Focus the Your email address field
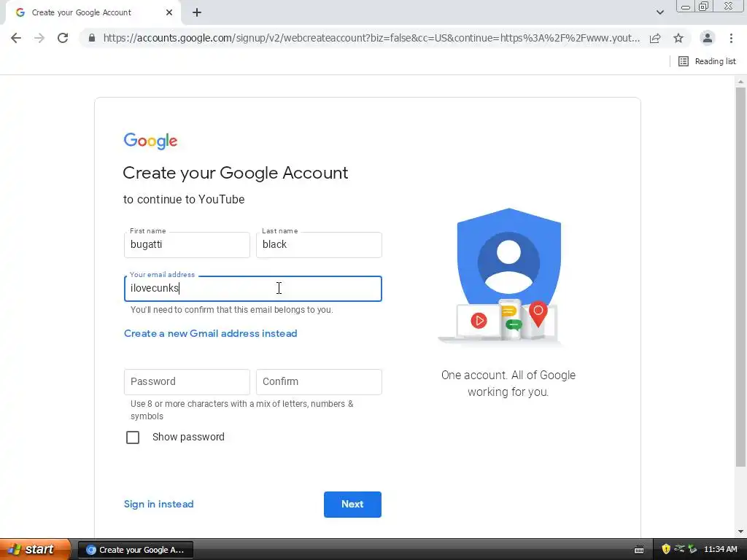The width and height of the screenshot is (747, 560). click(253, 289)
